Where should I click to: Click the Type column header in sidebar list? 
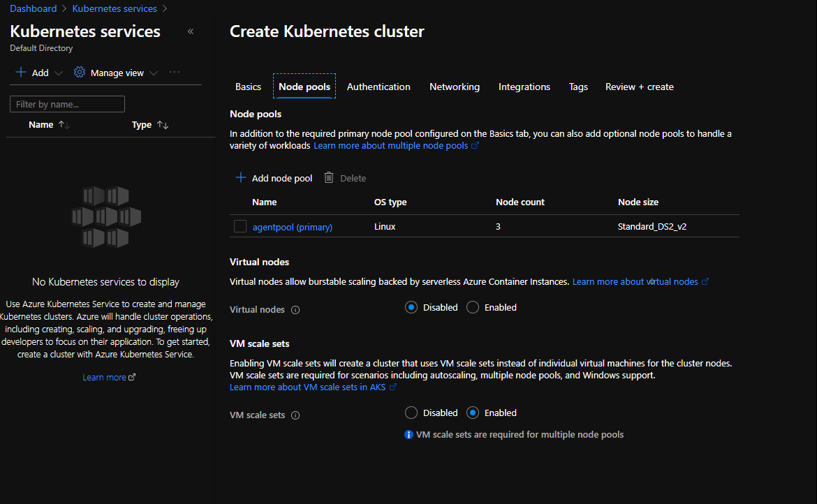(142, 124)
